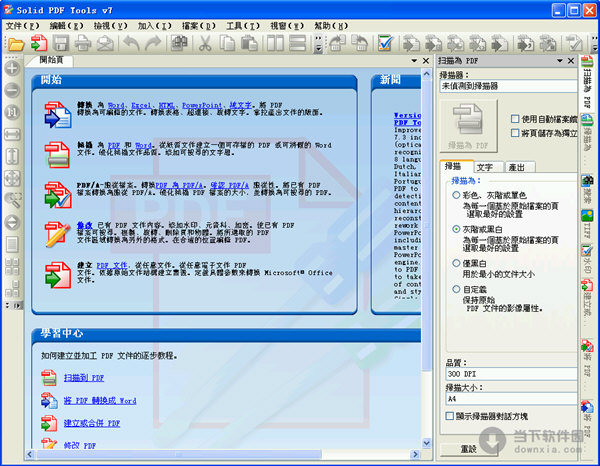
Task: Open the 将 PDF 轉換成 Word link
Action: click(100, 401)
